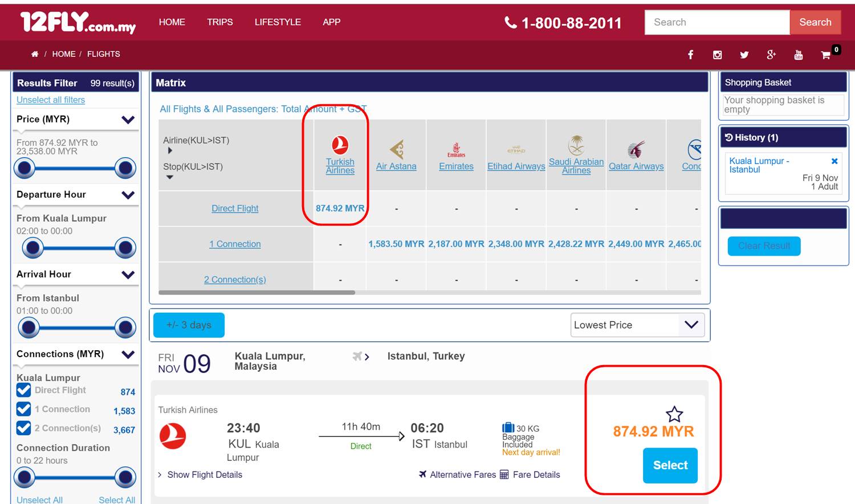
Task: Click the Air Astana logo
Action: 397,149
